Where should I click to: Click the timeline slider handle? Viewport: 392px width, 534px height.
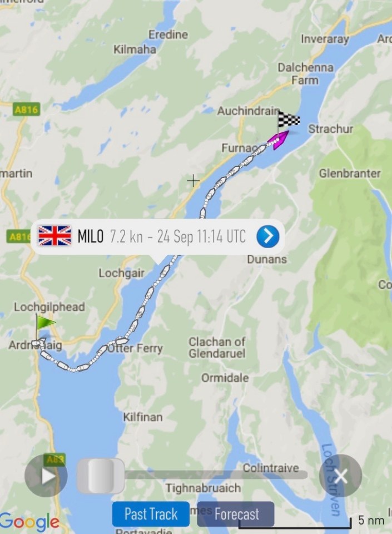pos(101,476)
